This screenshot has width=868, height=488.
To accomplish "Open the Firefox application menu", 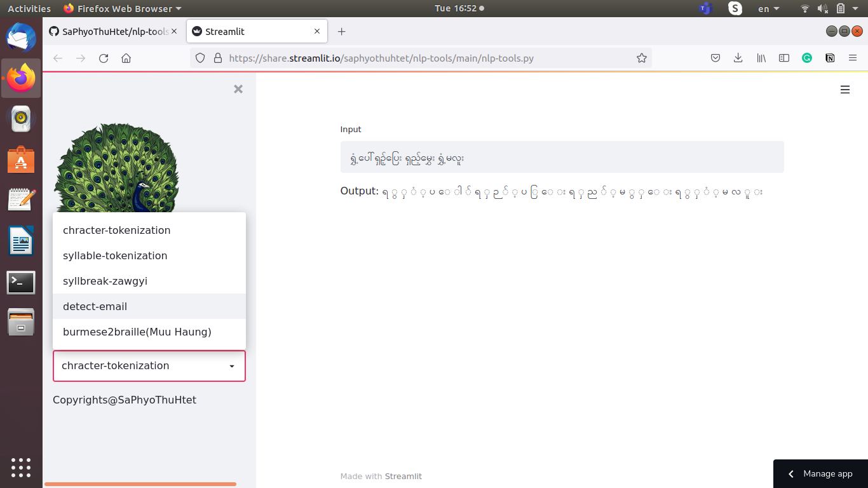I will click(x=853, y=58).
